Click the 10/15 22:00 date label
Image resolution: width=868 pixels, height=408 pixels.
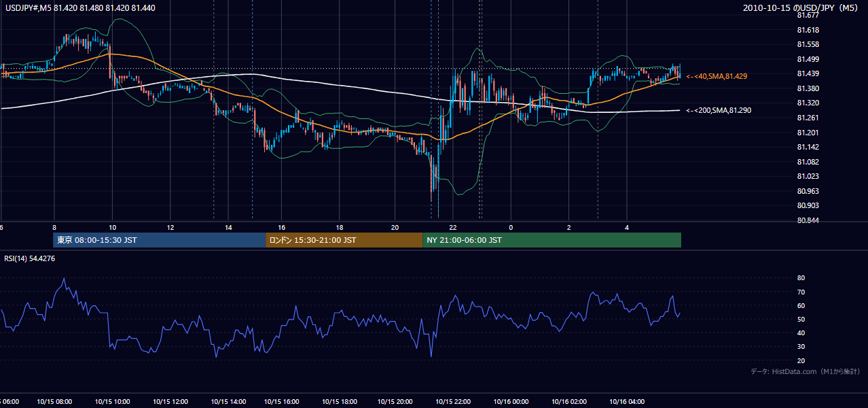454,401
